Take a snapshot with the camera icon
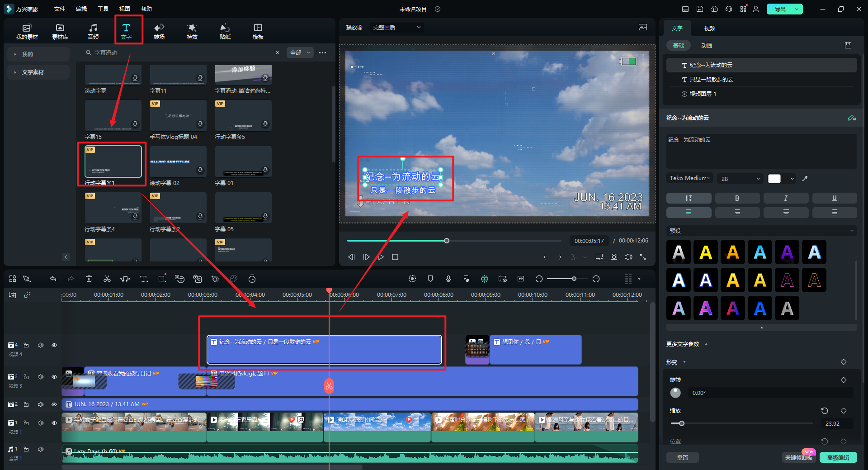 613,257
